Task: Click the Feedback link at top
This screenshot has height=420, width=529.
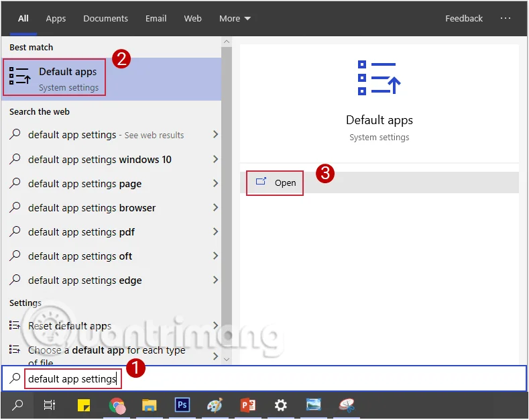Action: click(x=463, y=19)
